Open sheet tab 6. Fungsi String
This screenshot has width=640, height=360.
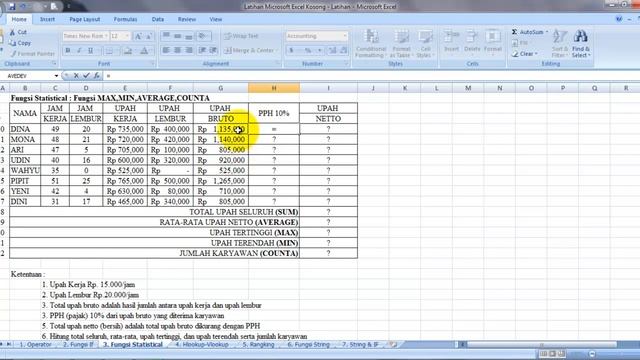pos(308,344)
